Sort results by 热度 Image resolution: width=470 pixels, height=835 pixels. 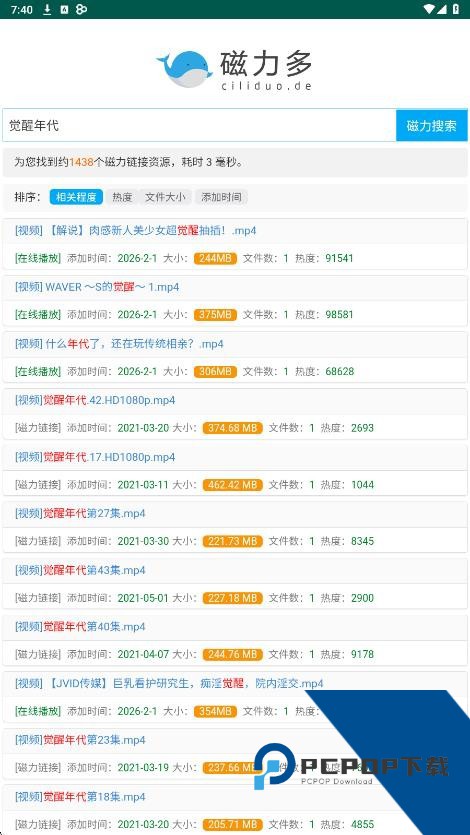[x=122, y=197]
